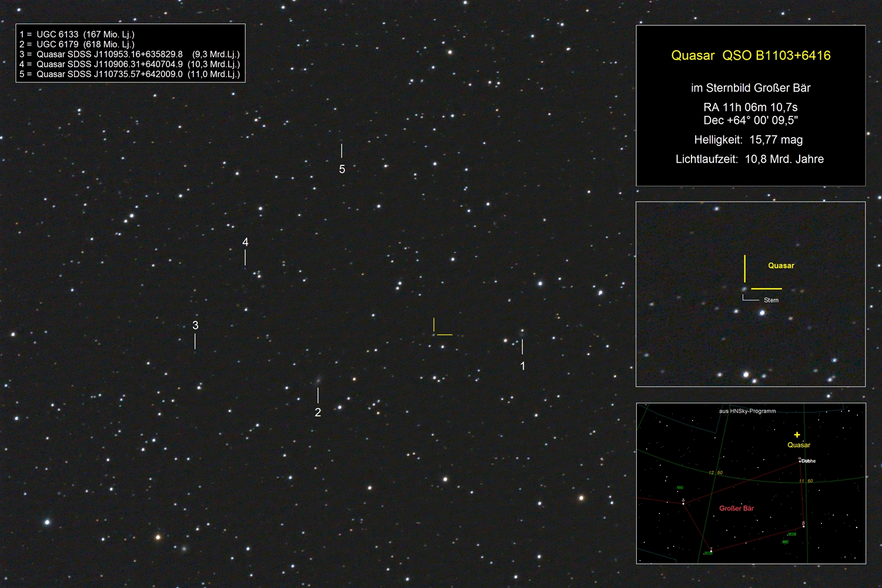Click the red 'Großer Bär' constellation label
Viewport: 882px width, 588px height.
(736, 509)
